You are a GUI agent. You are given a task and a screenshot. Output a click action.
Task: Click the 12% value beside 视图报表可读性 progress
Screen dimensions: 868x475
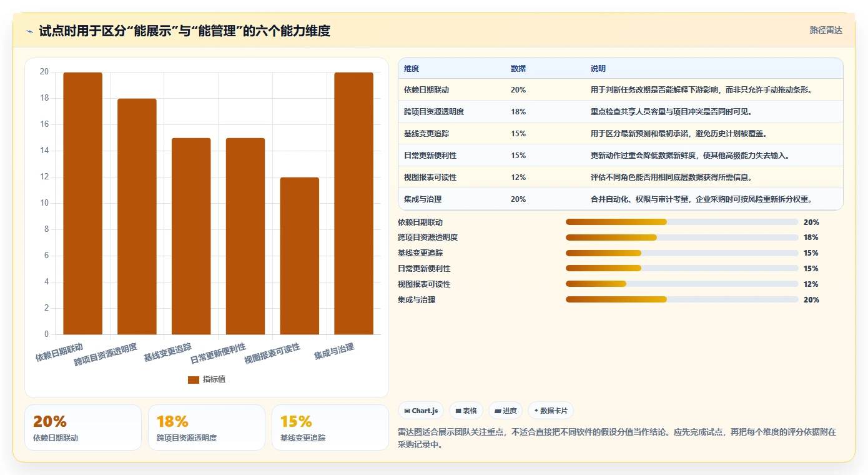(x=811, y=284)
